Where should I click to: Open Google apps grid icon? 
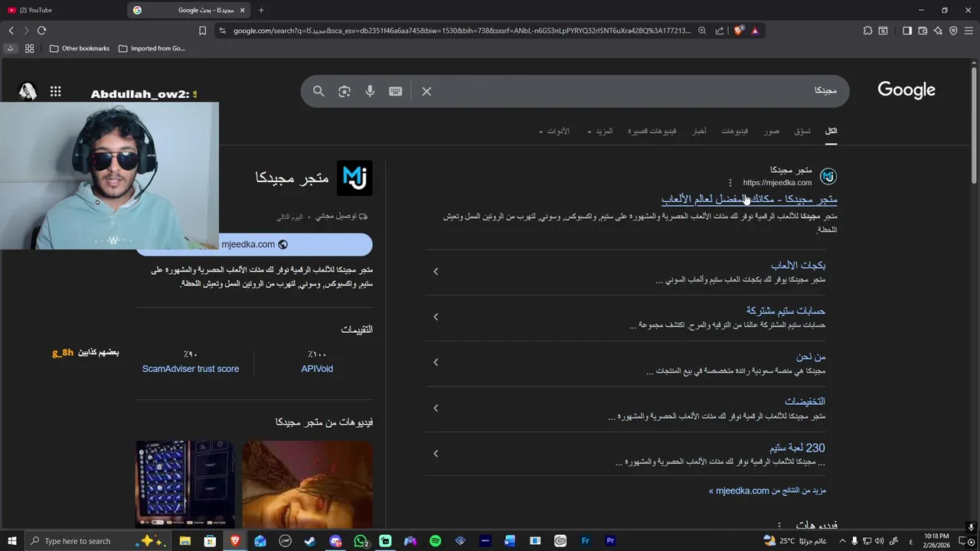pyautogui.click(x=55, y=91)
